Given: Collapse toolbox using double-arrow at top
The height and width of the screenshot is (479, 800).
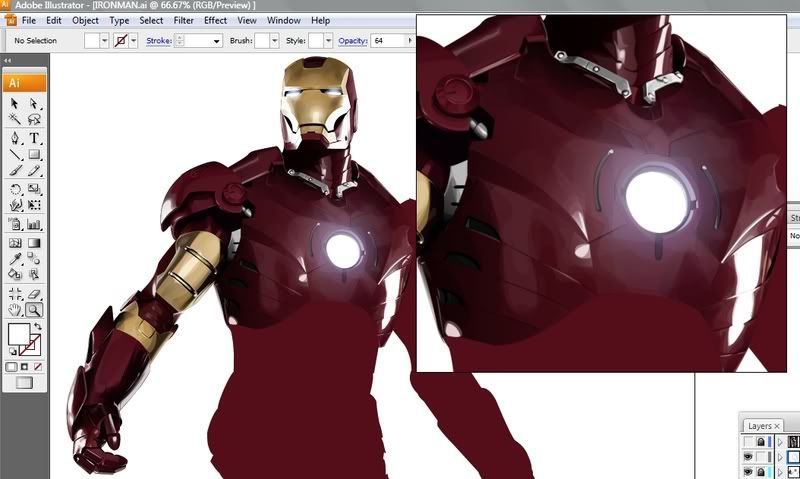Looking at the screenshot, I should click(8, 61).
